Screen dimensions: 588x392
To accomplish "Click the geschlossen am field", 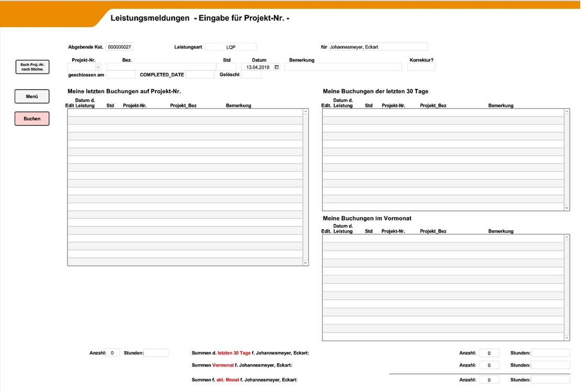I will pyautogui.click(x=121, y=74).
